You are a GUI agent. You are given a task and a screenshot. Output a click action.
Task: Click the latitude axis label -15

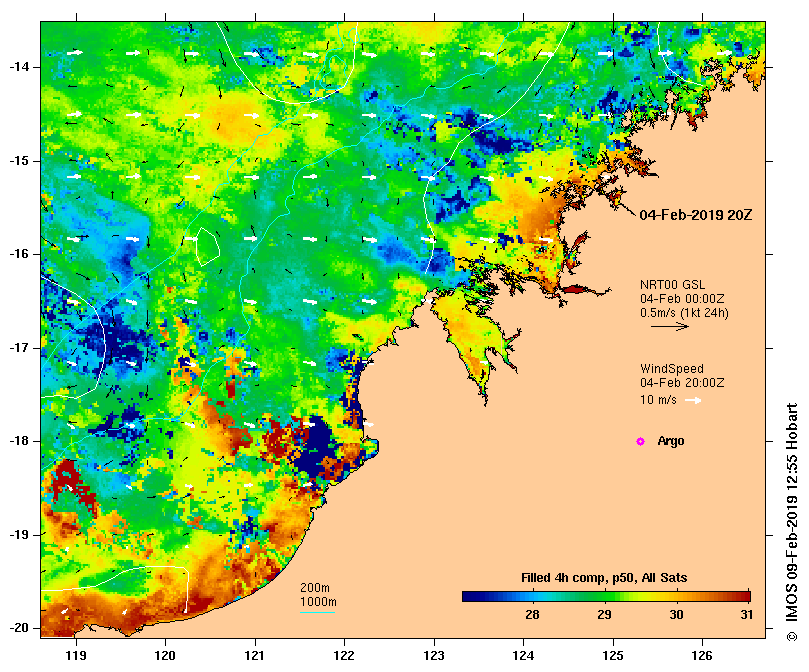coord(19,161)
